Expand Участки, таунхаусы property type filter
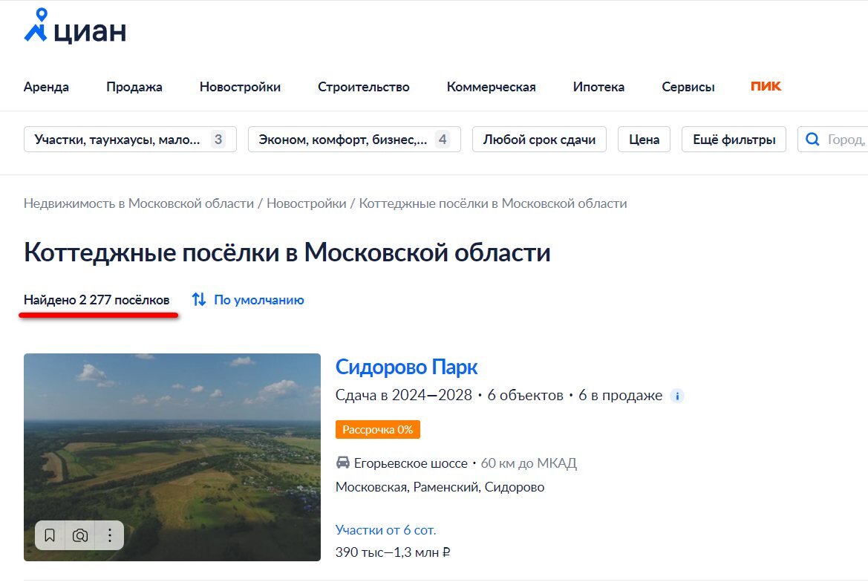The height and width of the screenshot is (588, 868). (130, 139)
